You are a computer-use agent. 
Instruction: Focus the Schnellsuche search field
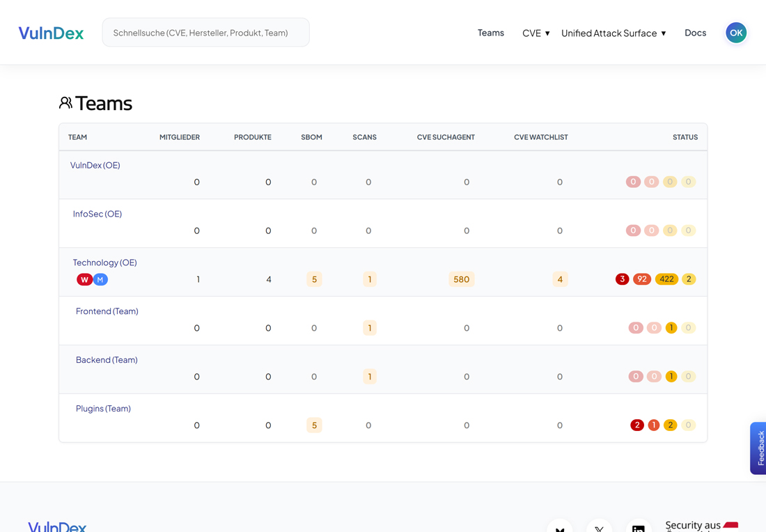pos(205,33)
